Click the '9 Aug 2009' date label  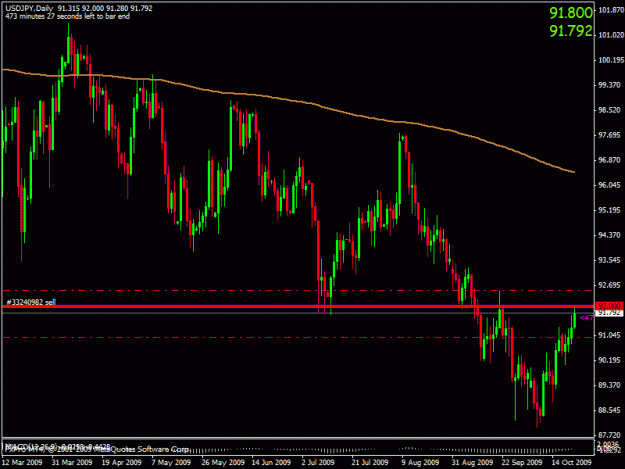point(420,462)
